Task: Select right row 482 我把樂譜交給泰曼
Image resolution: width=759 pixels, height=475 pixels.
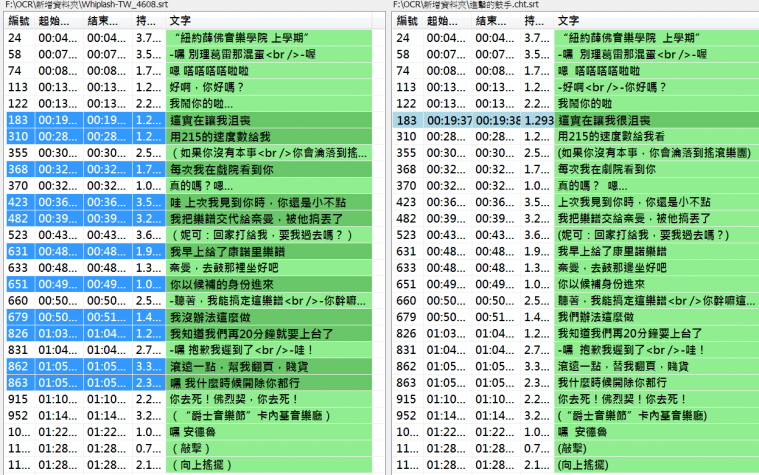Action: tap(576, 218)
